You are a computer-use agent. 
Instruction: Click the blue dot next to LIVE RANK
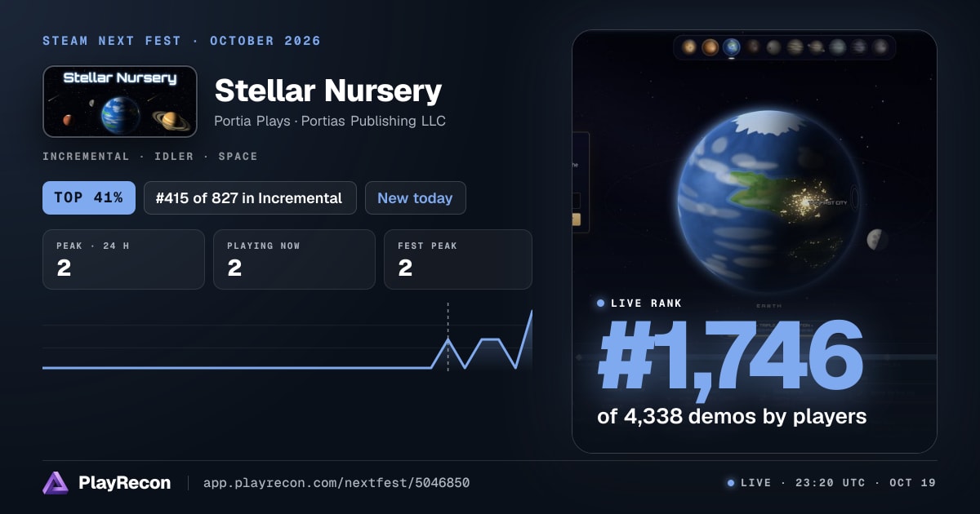coord(601,304)
